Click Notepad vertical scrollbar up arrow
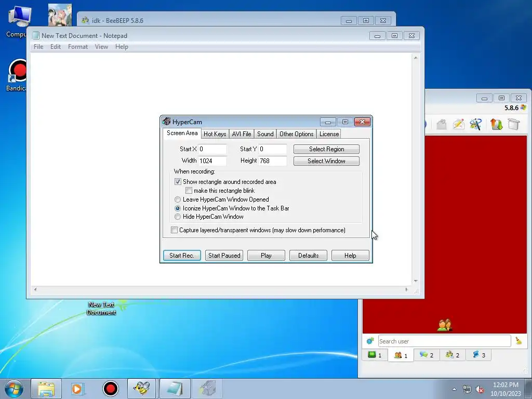532x399 pixels. click(416, 58)
